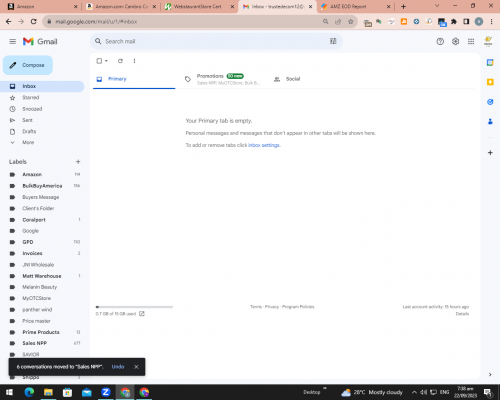This screenshot has height=400, width=500.
Task: Hide the side panel chevron
Action: (490, 374)
